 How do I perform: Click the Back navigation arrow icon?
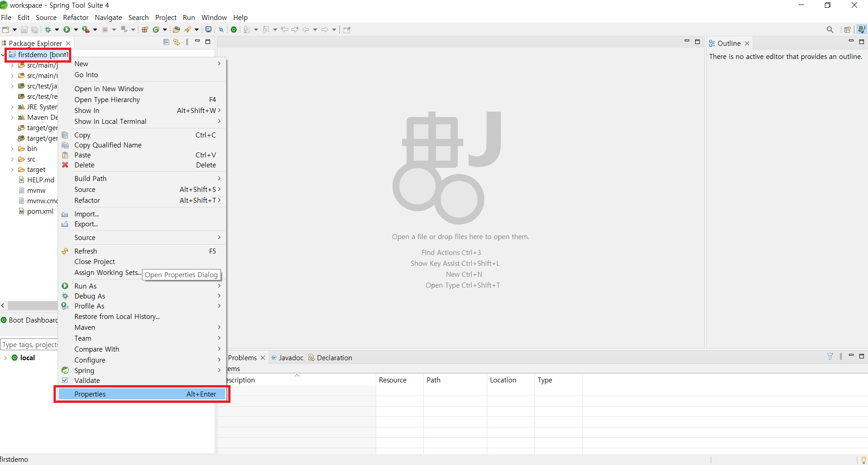[x=306, y=30]
